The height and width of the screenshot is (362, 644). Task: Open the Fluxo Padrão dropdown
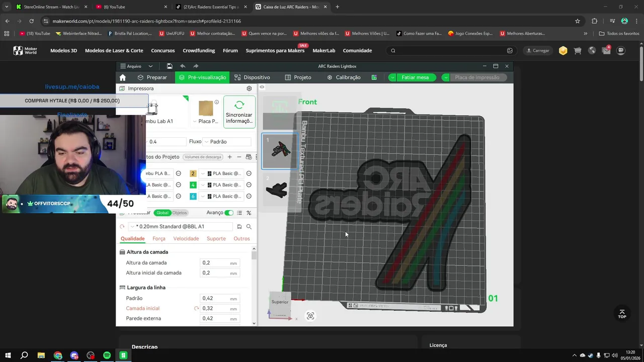click(227, 142)
